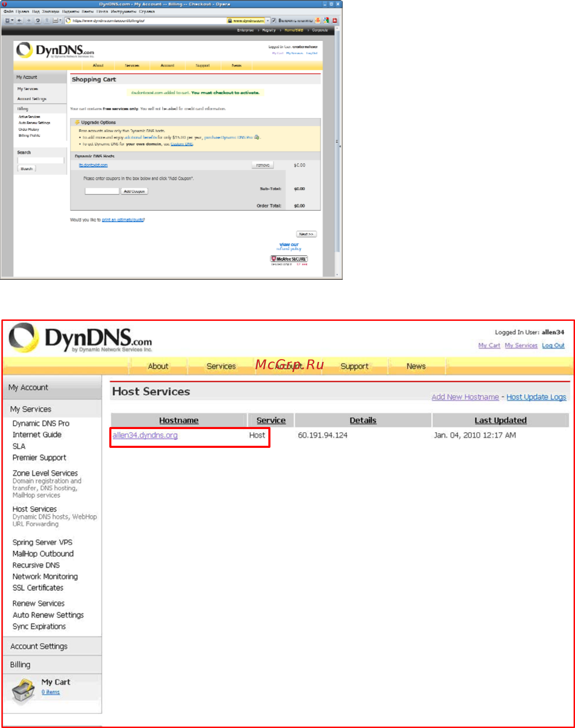Click the grayed up-arrow toolbar icon
The height and width of the screenshot is (728, 575).
(x=46, y=21)
